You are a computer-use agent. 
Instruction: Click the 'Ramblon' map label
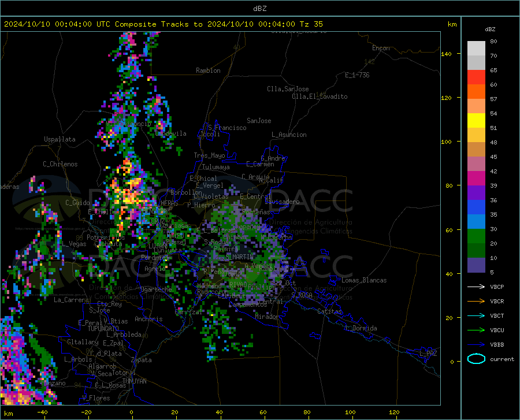click(208, 70)
